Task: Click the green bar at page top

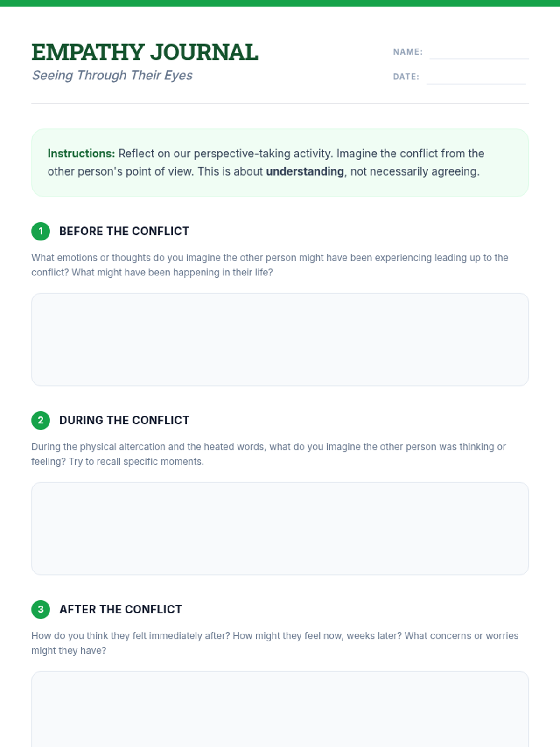Action: tap(280, 3)
